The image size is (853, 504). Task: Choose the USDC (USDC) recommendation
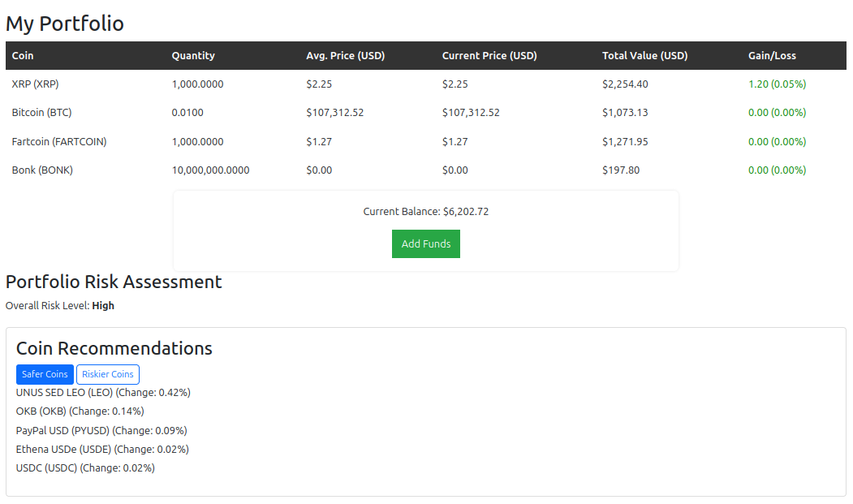point(85,468)
